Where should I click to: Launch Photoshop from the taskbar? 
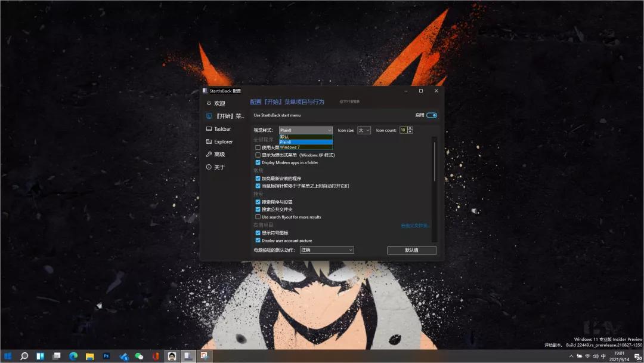point(106,356)
